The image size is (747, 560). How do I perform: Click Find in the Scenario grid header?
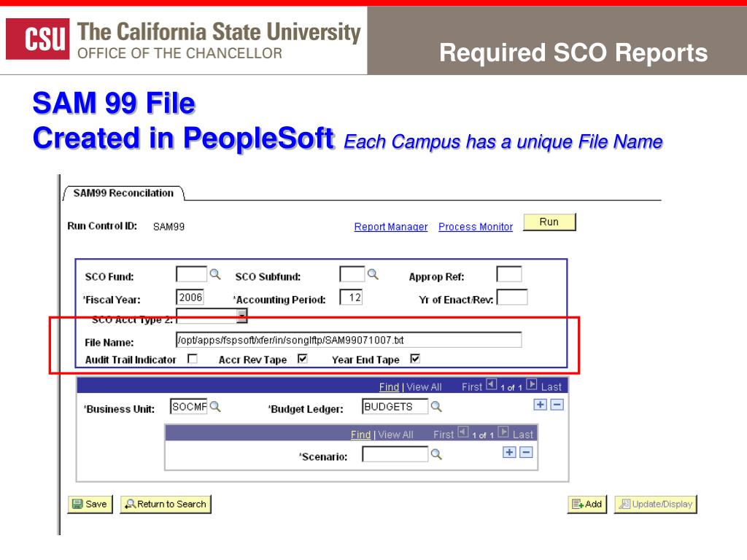[360, 435]
